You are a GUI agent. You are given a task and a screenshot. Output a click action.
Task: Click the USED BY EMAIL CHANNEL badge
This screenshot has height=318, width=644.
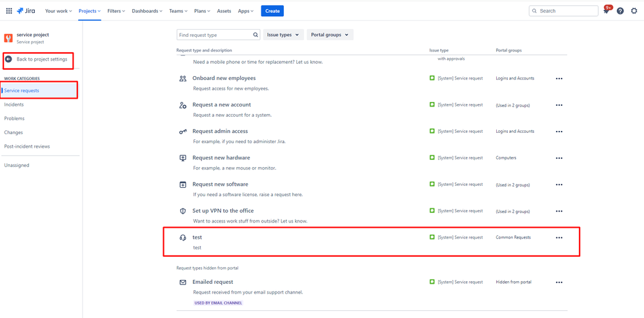[218, 303]
